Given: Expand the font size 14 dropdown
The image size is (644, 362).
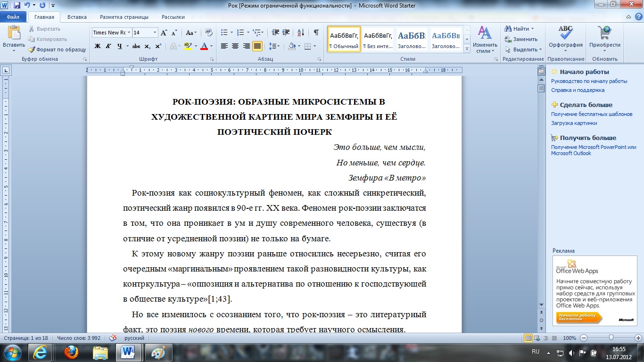Looking at the screenshot, I should [155, 33].
